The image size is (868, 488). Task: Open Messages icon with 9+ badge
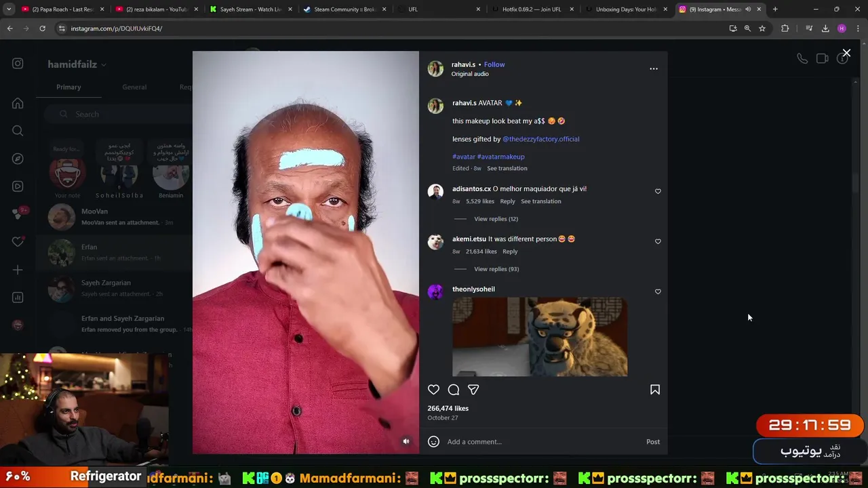19,213
